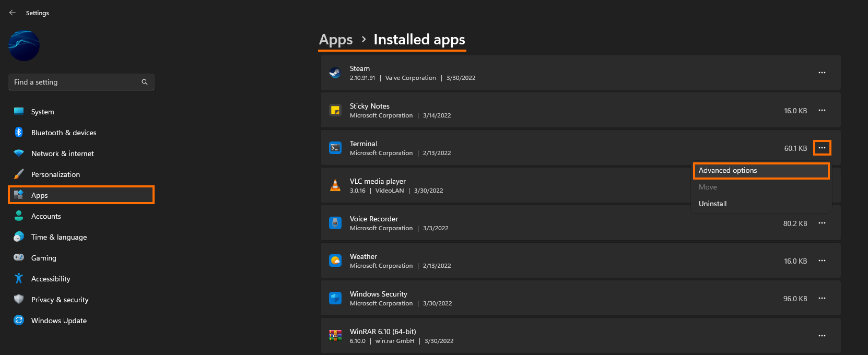Click the Valve Corporation publisher text
868x355 pixels.
[410, 78]
